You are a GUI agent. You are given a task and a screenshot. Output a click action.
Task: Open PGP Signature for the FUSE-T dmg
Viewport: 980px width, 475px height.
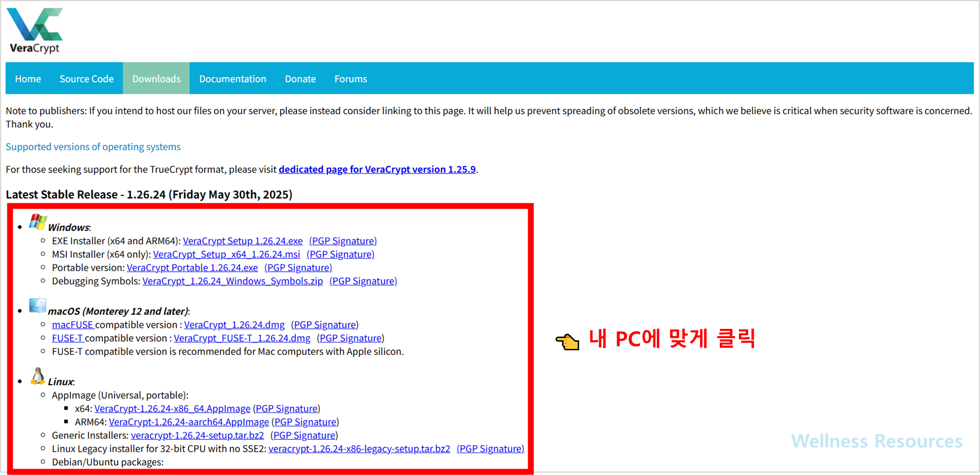point(351,338)
